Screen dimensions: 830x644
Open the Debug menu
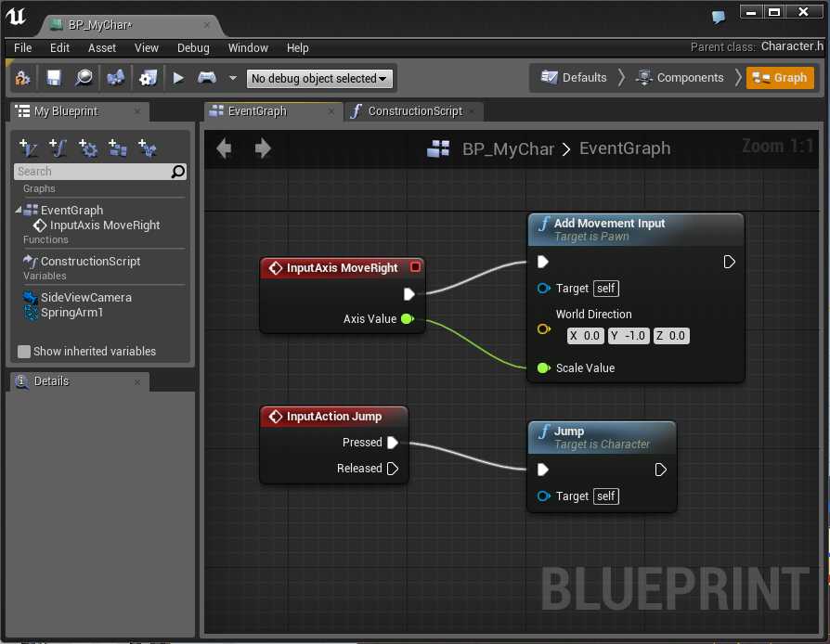coord(193,47)
